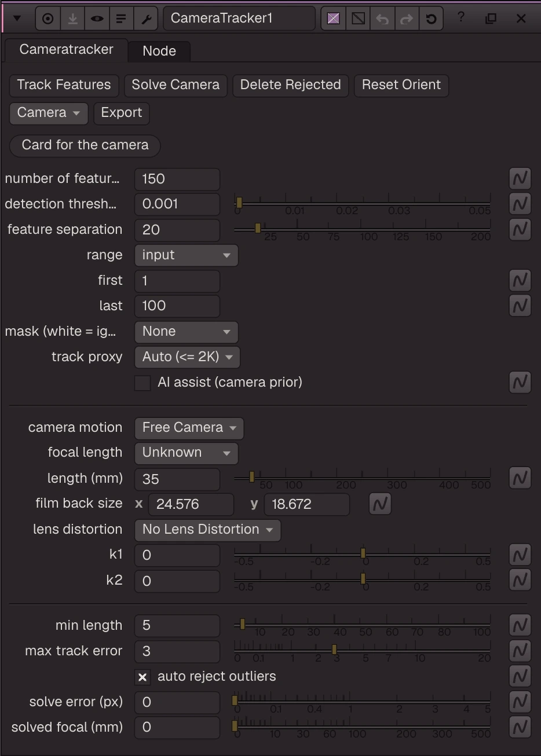Click the undo arrow icon

382,19
